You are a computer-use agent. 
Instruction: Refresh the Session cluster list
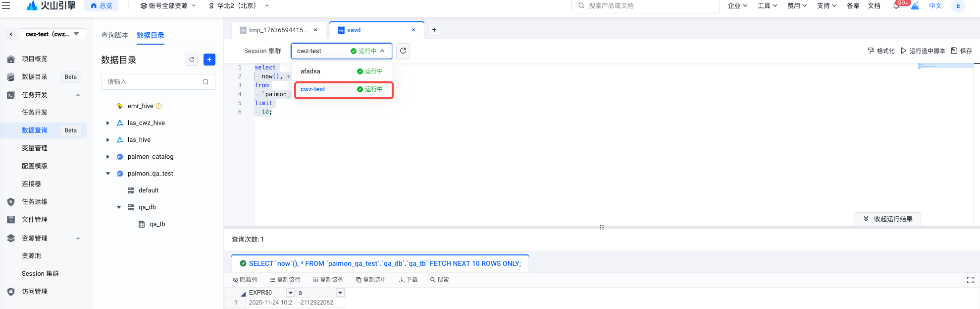[403, 51]
